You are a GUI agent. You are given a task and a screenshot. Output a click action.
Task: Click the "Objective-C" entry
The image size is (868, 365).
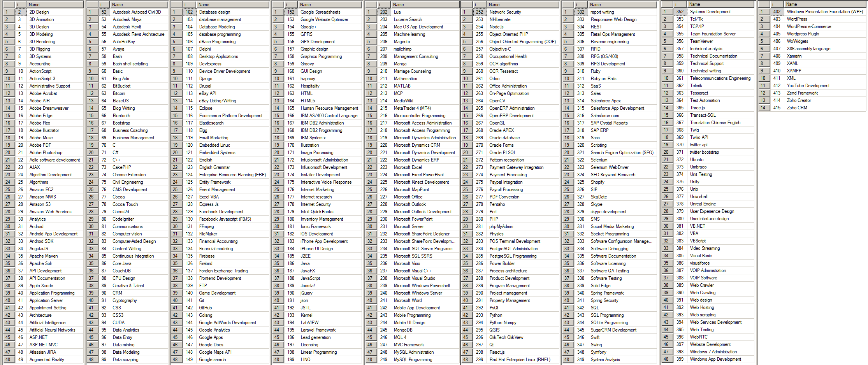pos(523,49)
